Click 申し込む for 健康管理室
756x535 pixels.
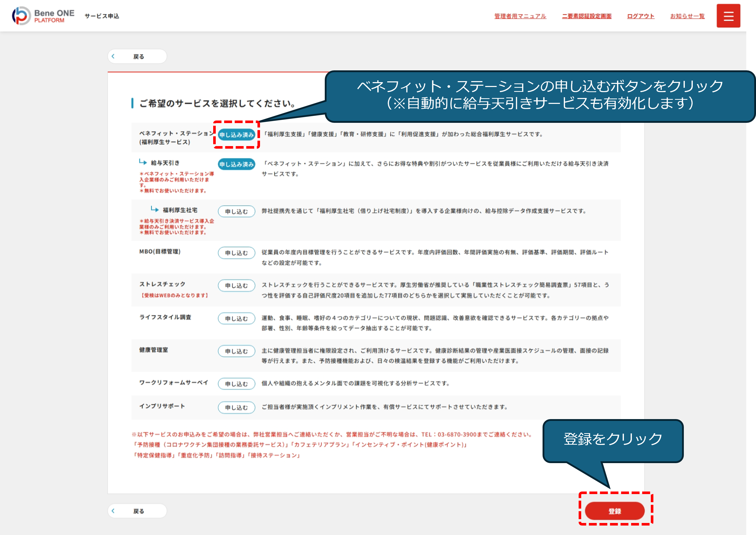(236, 351)
